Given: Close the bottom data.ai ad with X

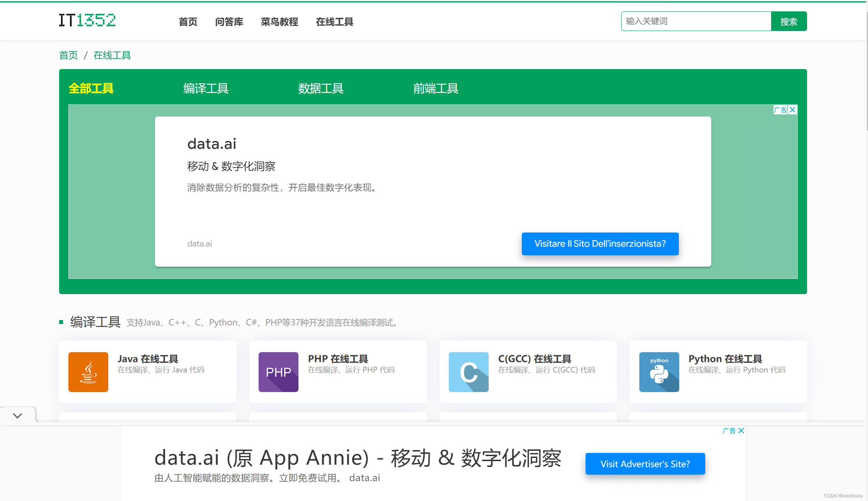Looking at the screenshot, I should click(x=741, y=430).
